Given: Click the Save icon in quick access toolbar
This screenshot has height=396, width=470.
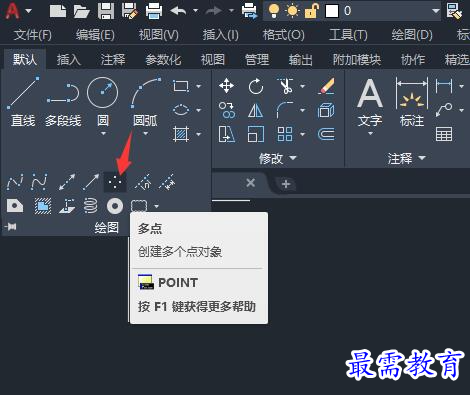Looking at the screenshot, I should (x=106, y=11).
